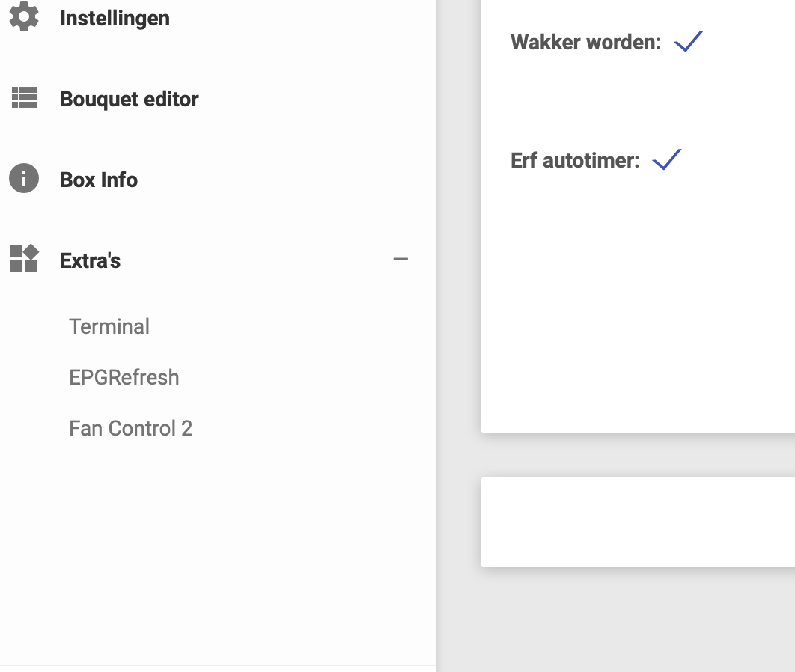Viewport: 795px width, 672px height.
Task: Click gray gap between the two cards
Action: (636, 455)
